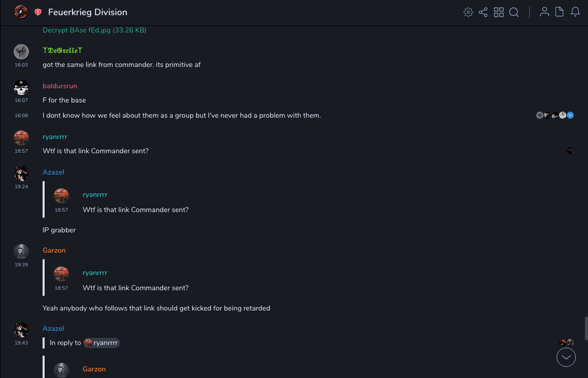This screenshot has height=378, width=588.
Task: View read receipts on 16:08 message
Action: click(x=555, y=116)
